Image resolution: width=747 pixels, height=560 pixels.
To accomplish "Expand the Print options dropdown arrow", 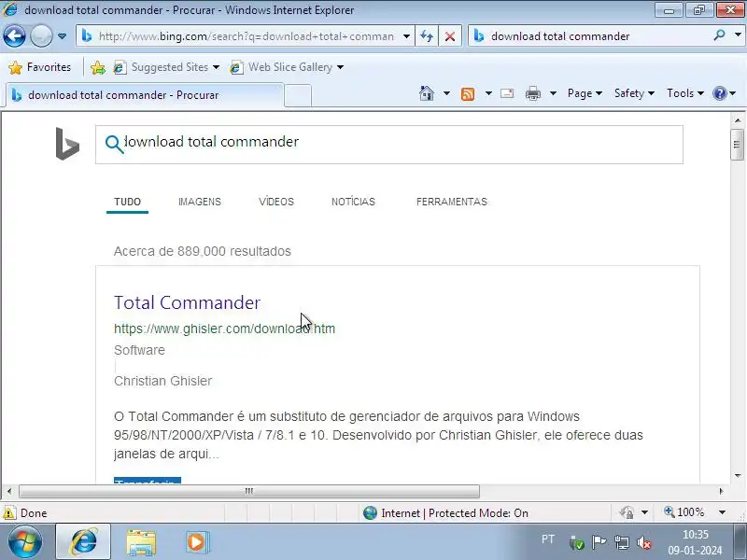I will click(553, 93).
